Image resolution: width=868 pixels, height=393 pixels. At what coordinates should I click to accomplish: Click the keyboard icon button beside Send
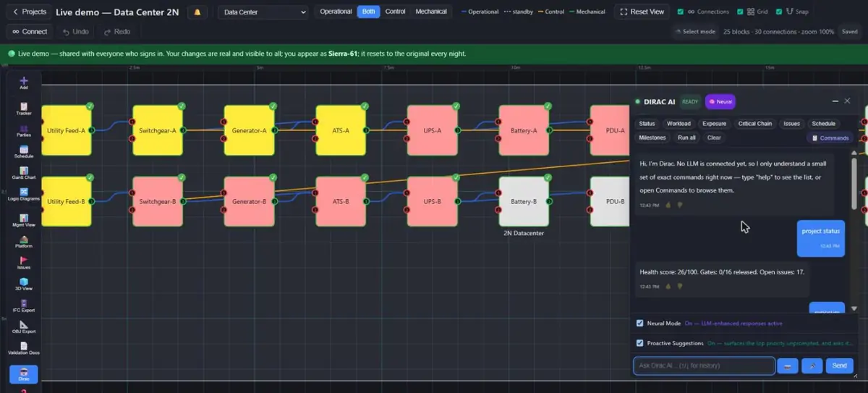(787, 365)
